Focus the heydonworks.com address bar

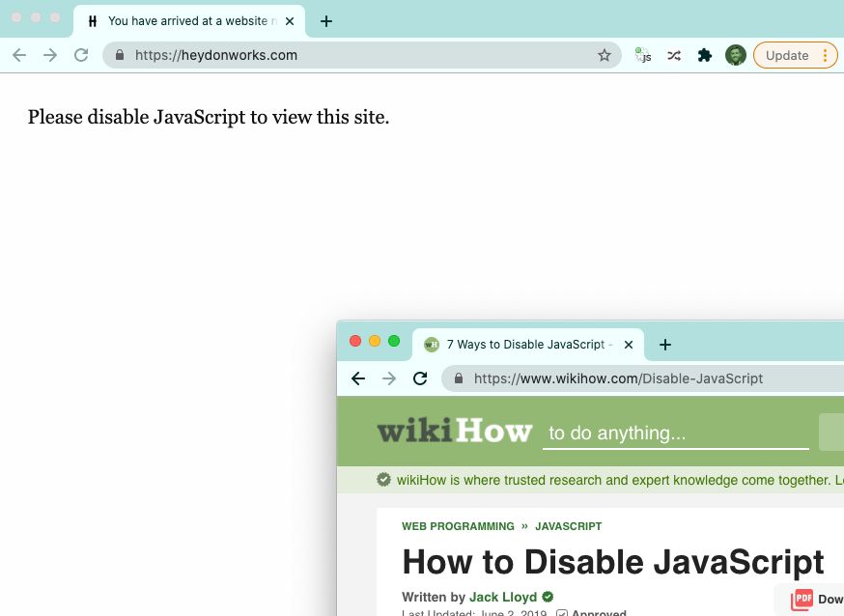(362, 55)
